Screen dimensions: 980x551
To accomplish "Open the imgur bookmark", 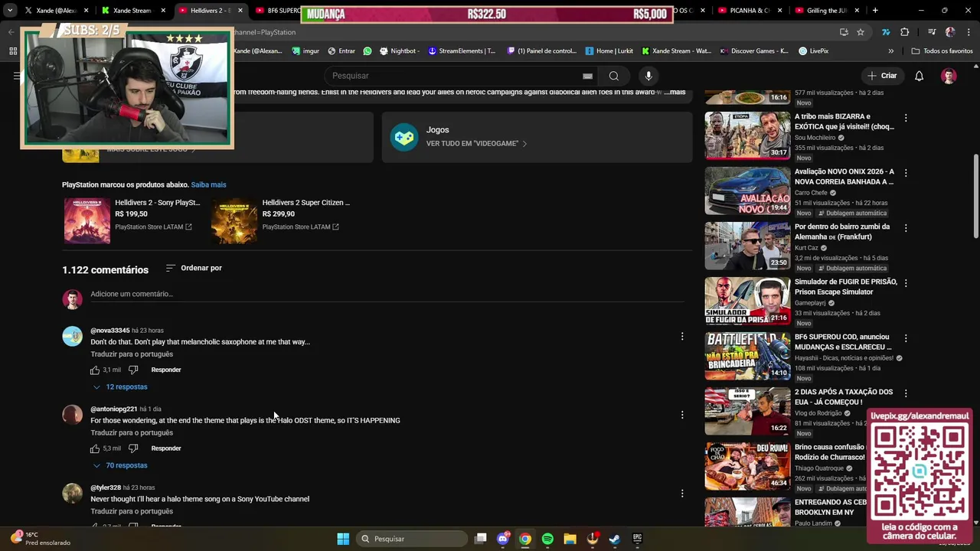I will (305, 51).
